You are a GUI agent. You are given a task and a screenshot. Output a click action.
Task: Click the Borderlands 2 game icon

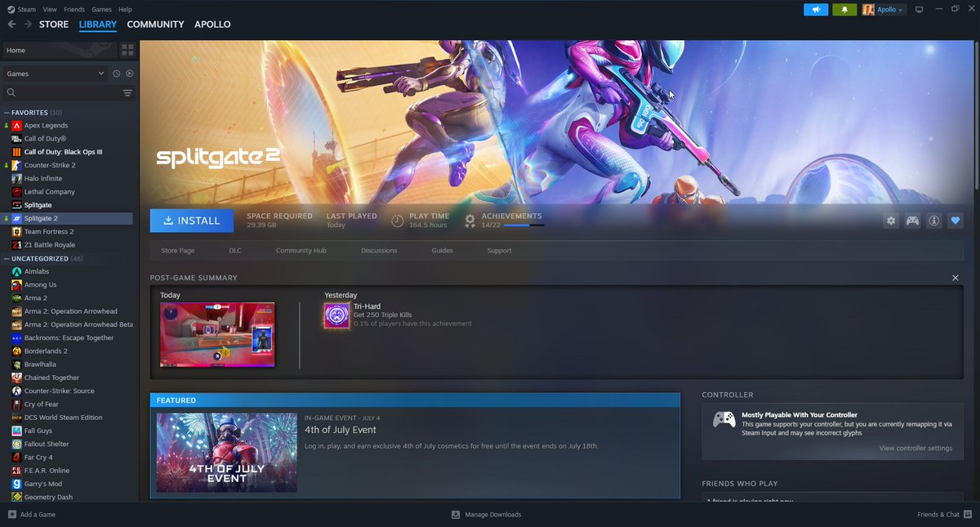tap(16, 351)
